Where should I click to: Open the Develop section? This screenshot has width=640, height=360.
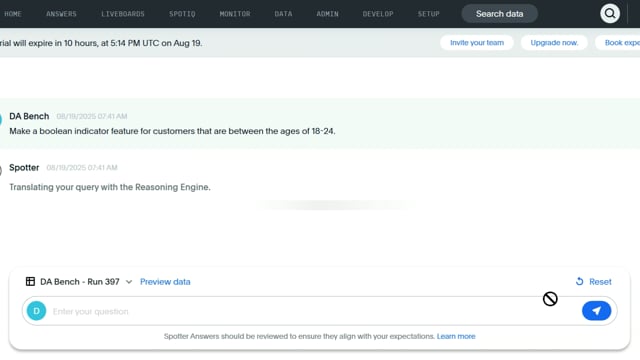pyautogui.click(x=378, y=14)
